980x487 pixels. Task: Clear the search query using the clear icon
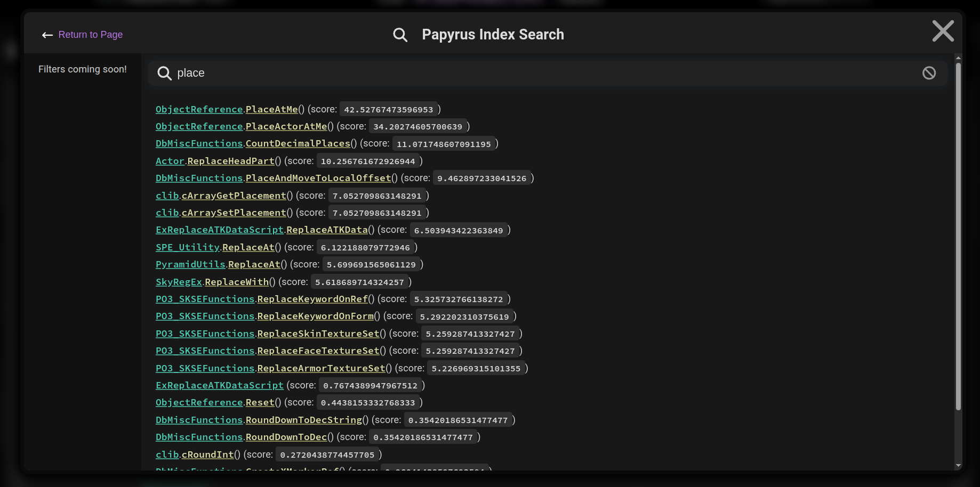pos(929,73)
